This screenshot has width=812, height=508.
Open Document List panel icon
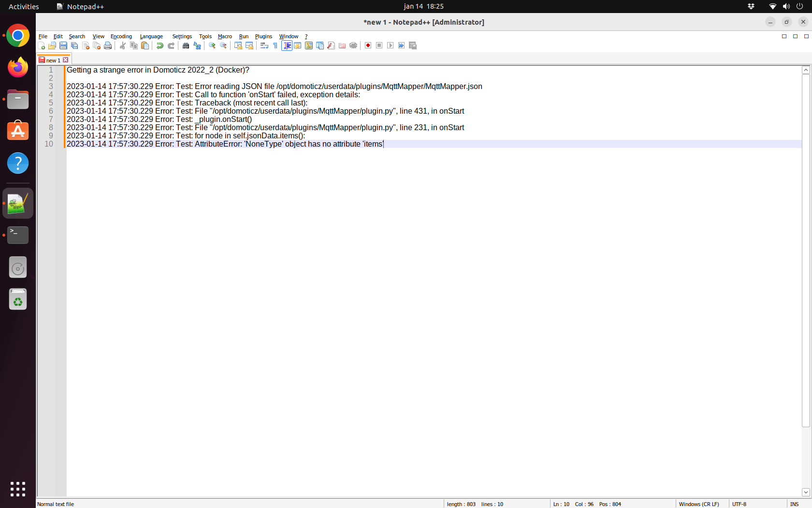(x=320, y=45)
